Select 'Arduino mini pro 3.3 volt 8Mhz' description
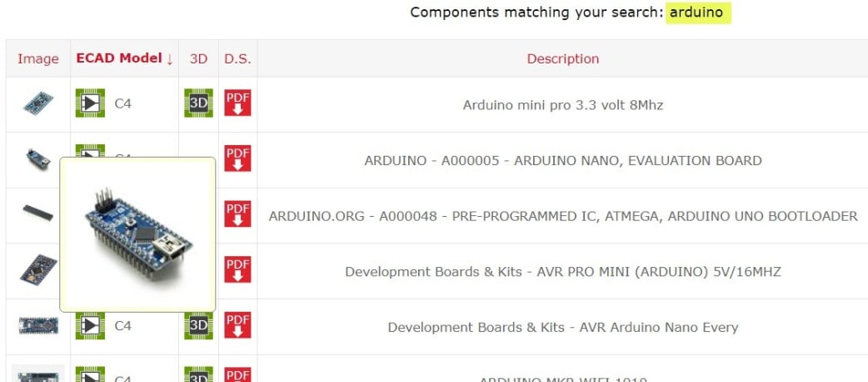The width and height of the screenshot is (868, 382). pos(563,105)
